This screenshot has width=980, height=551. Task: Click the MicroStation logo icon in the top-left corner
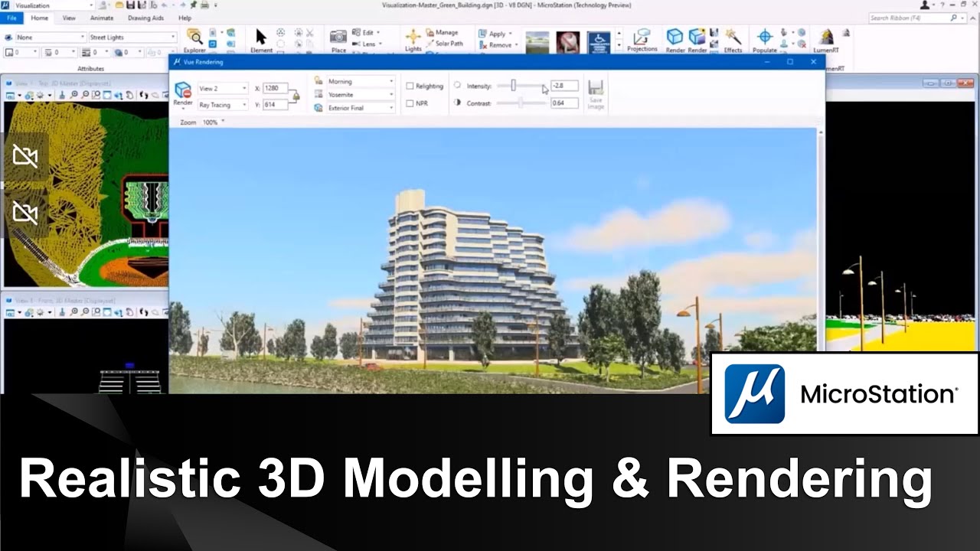click(6, 5)
